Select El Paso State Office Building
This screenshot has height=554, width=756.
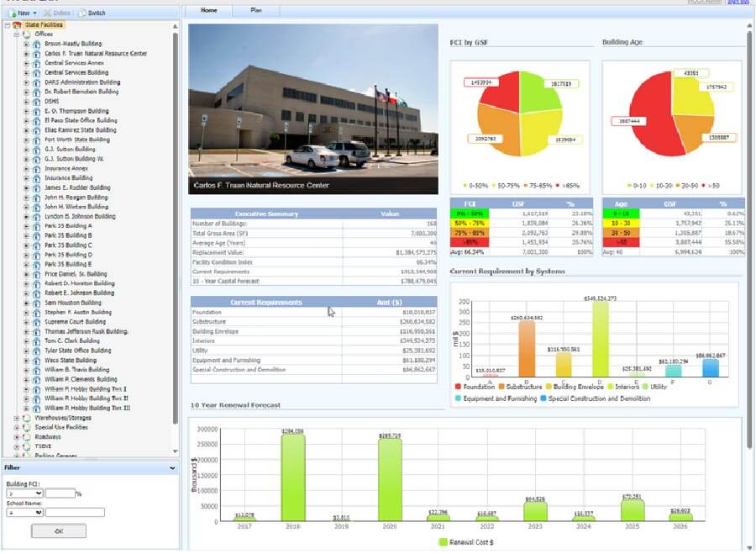pos(81,121)
